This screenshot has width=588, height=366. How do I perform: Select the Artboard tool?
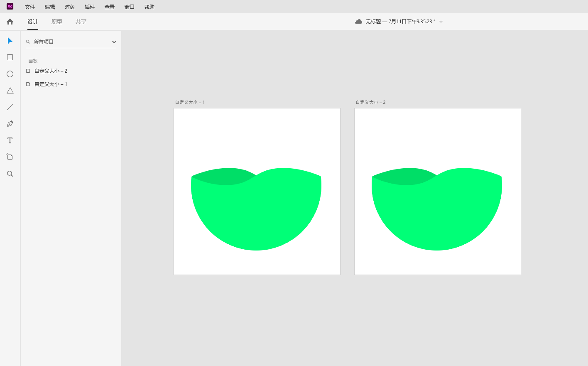[x=10, y=157]
